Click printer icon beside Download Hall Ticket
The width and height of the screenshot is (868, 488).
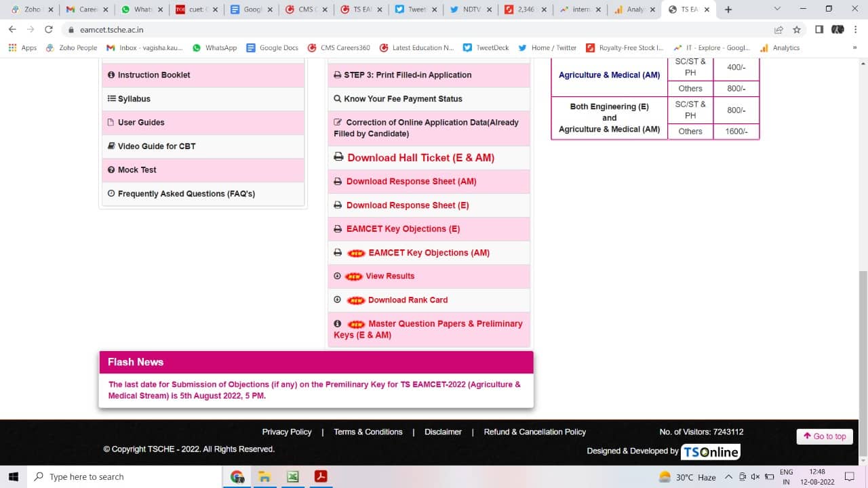[x=338, y=157]
